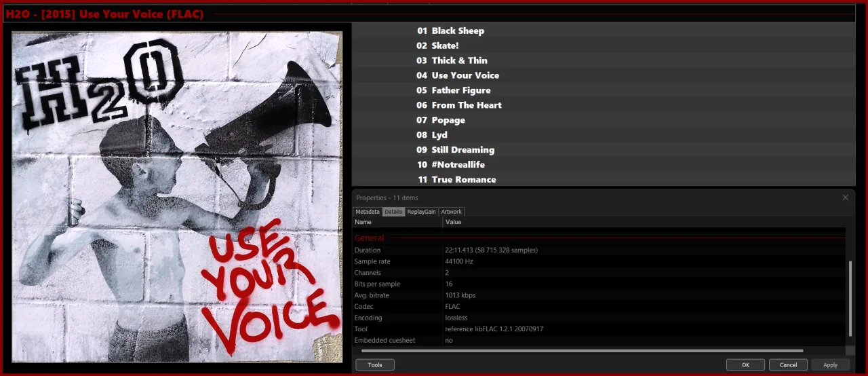Select the Avg. bitrate 1013 kbps value
Screen dimensions: 868x376
point(460,295)
